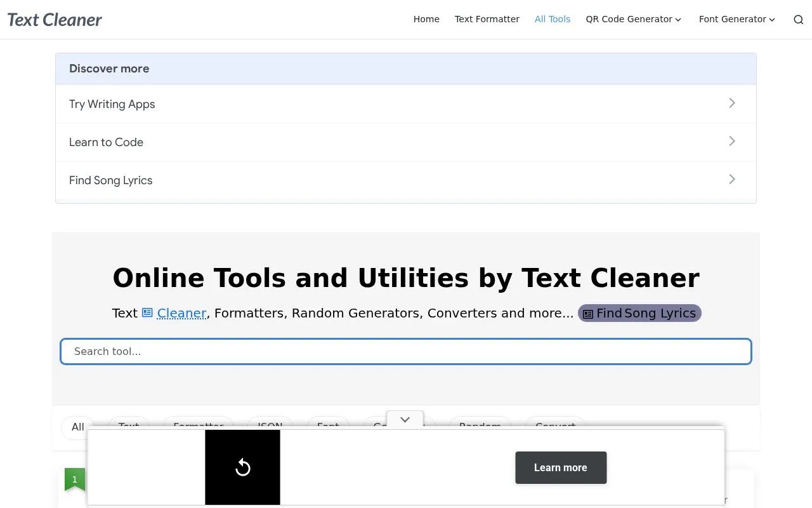Open Find Song Lyrics in the Discover more list

[406, 180]
